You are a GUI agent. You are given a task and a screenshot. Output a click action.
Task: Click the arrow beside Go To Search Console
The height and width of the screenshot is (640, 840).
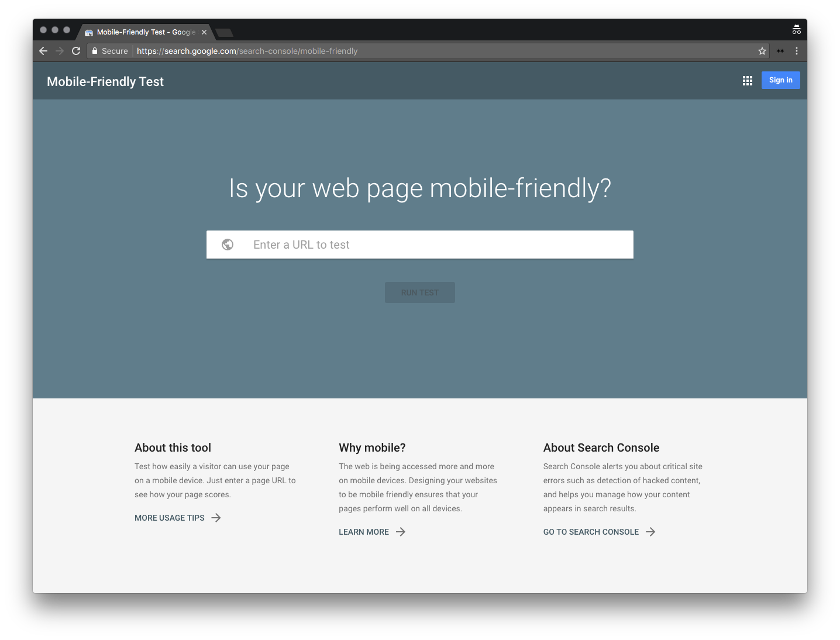tap(650, 532)
